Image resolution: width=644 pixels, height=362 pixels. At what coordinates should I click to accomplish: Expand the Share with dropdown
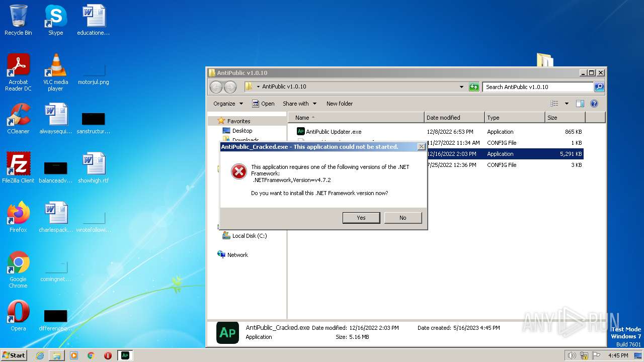click(300, 104)
